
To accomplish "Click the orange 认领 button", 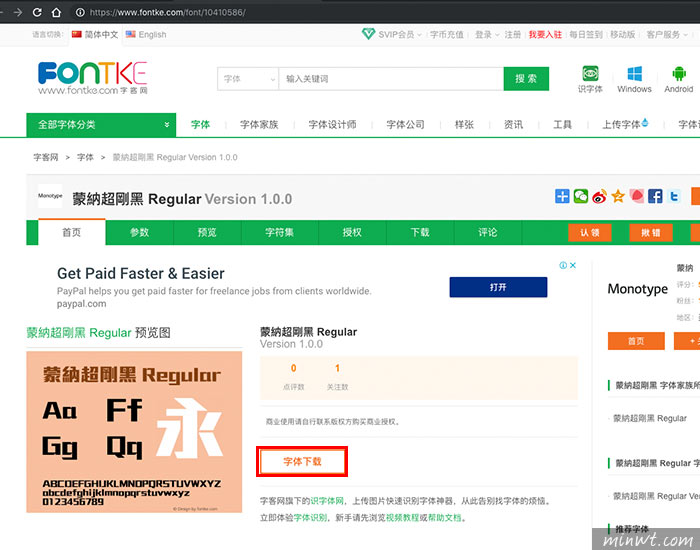I will (590, 233).
